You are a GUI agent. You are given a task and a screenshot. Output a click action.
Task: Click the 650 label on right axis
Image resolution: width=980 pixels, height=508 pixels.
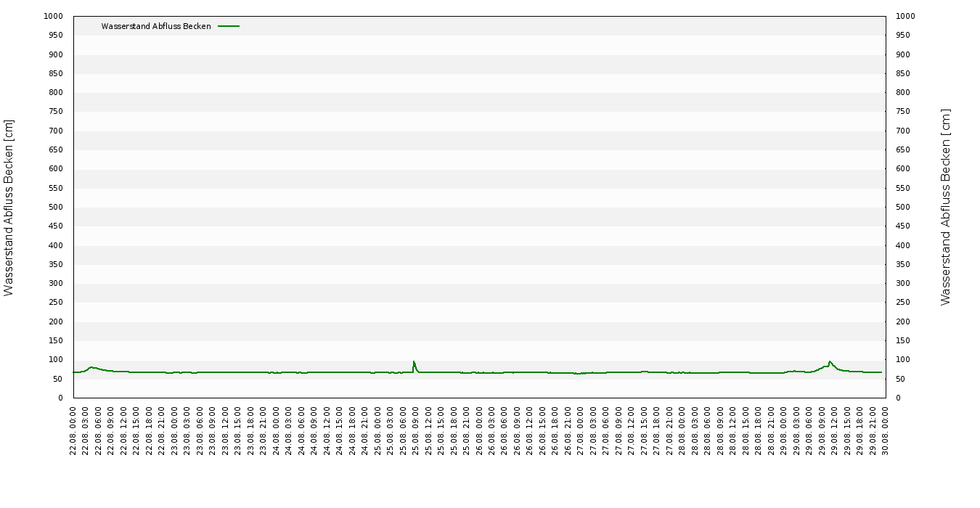pos(902,149)
